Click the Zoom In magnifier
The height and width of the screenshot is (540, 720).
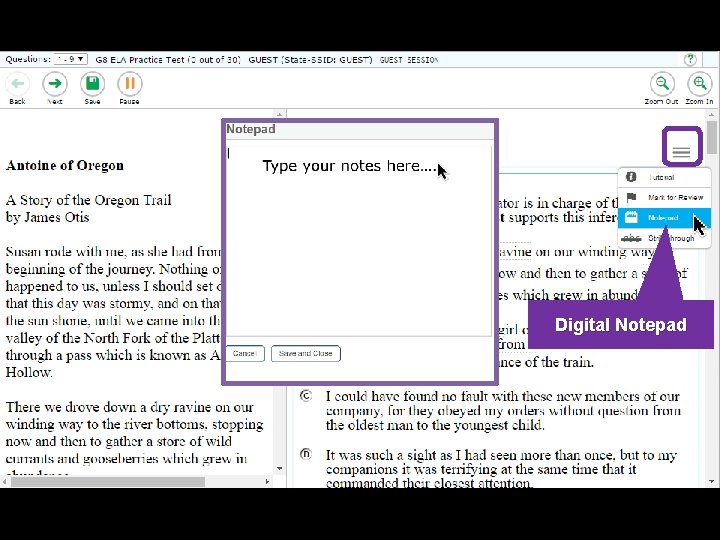[x=699, y=84]
